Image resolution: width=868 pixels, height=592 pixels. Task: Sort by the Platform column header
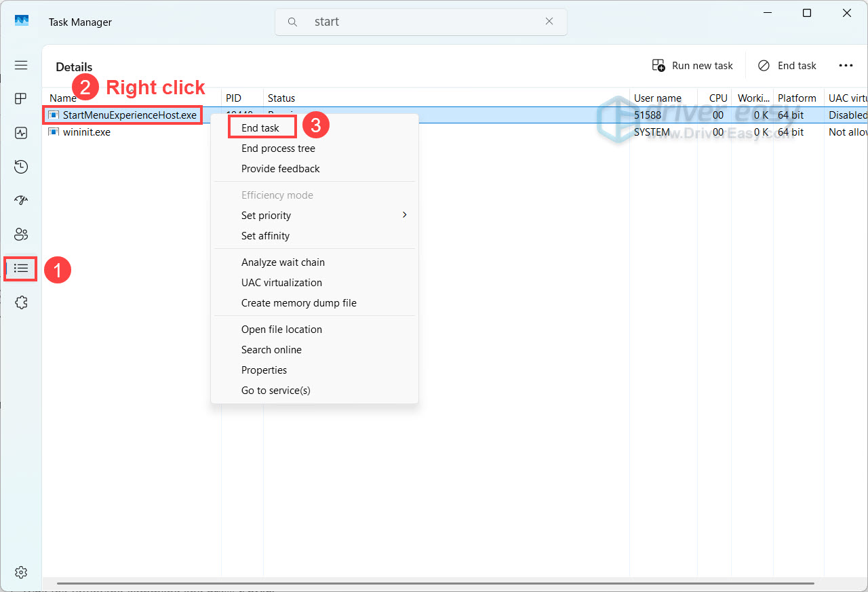pos(798,98)
